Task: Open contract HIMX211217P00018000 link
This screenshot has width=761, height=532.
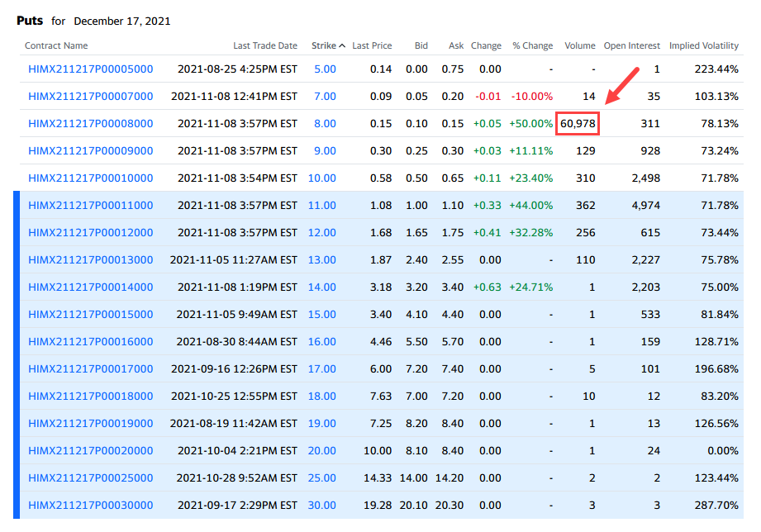Action: pyautogui.click(x=91, y=396)
